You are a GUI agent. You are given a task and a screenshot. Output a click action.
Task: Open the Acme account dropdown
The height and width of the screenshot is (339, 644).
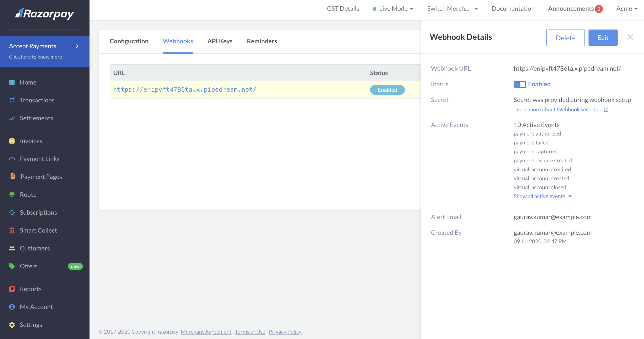627,8
